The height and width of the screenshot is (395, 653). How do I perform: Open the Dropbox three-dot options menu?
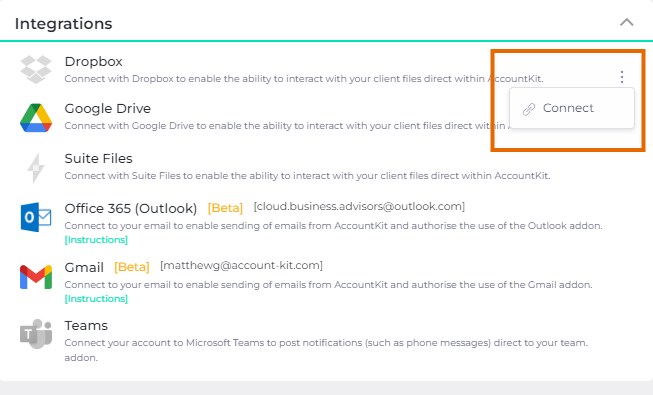(622, 77)
